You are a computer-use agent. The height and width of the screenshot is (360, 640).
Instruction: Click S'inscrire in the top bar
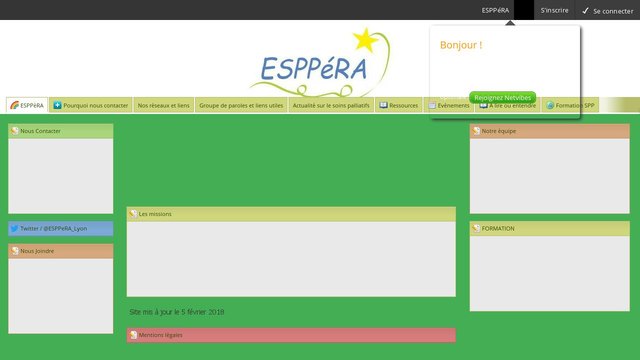click(x=554, y=10)
